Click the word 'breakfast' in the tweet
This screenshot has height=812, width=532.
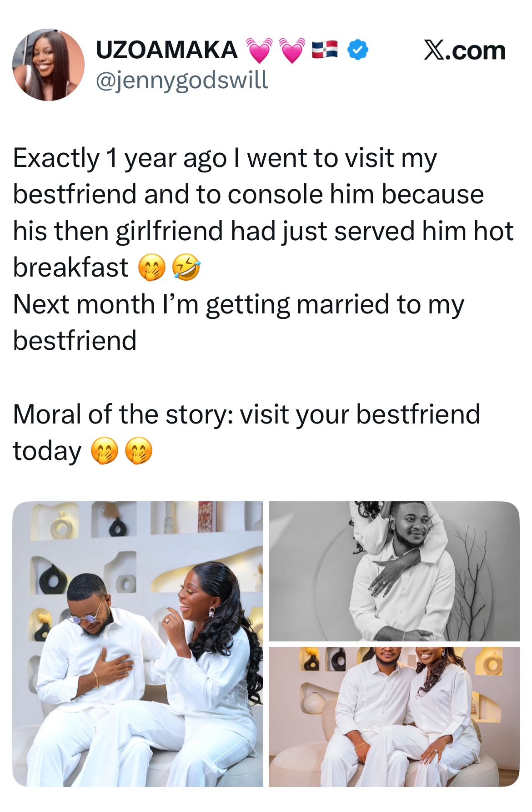[x=71, y=267]
